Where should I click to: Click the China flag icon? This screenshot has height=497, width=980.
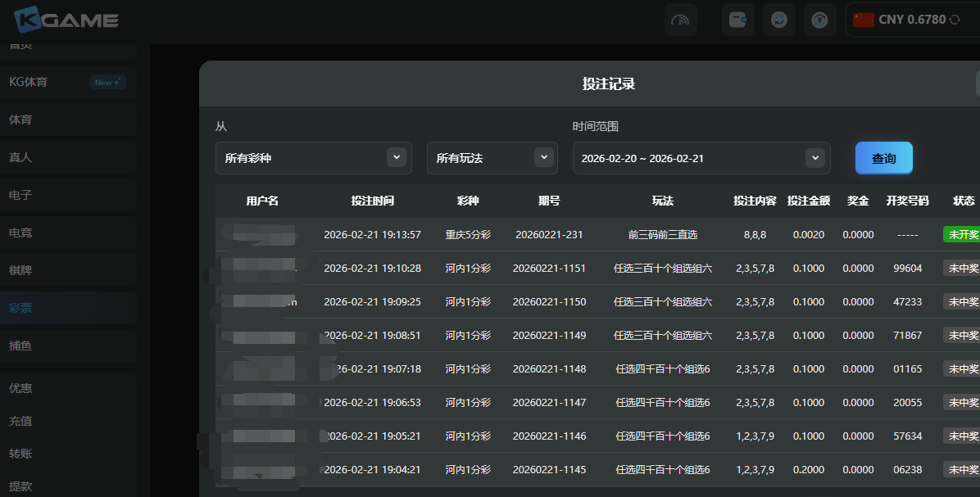tap(863, 20)
